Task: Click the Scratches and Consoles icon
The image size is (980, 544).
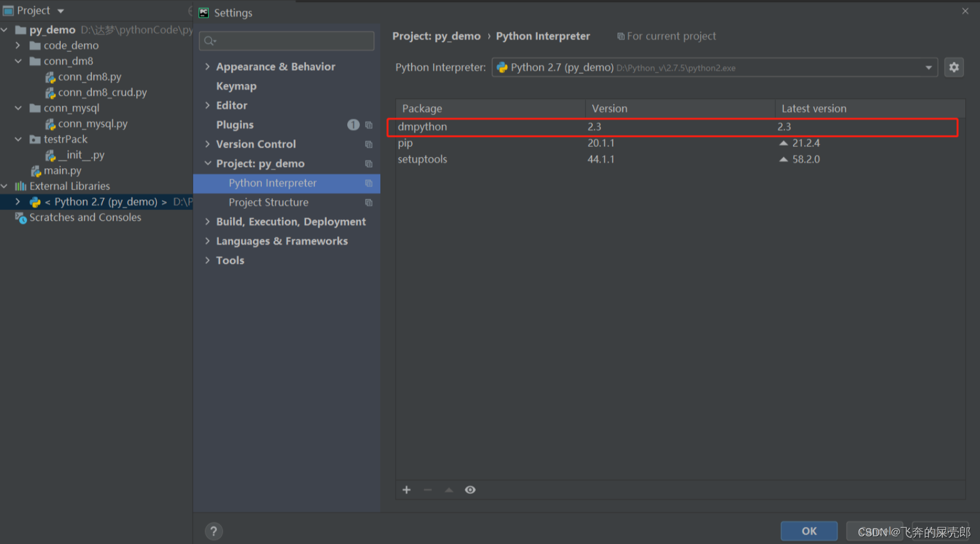Action: pos(21,218)
